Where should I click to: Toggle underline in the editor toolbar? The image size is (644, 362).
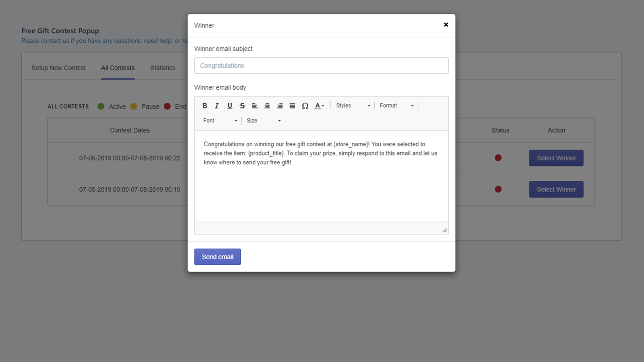click(229, 106)
